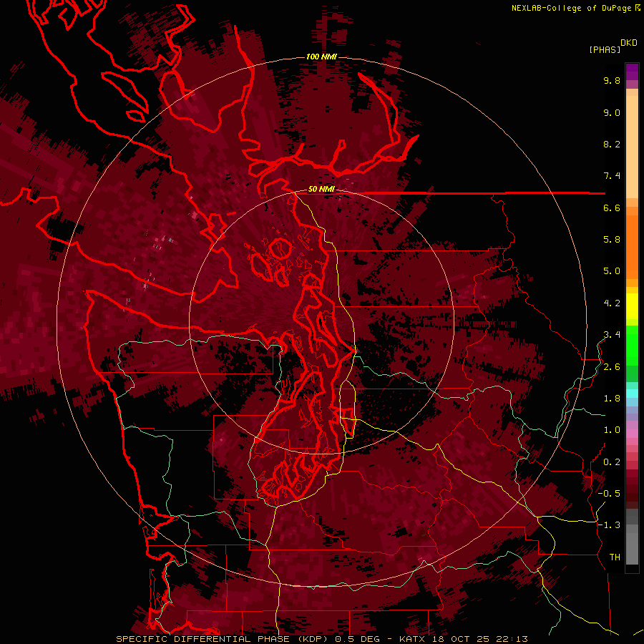
Task: Click the yellow segment of the color scale
Action: click(x=632, y=306)
